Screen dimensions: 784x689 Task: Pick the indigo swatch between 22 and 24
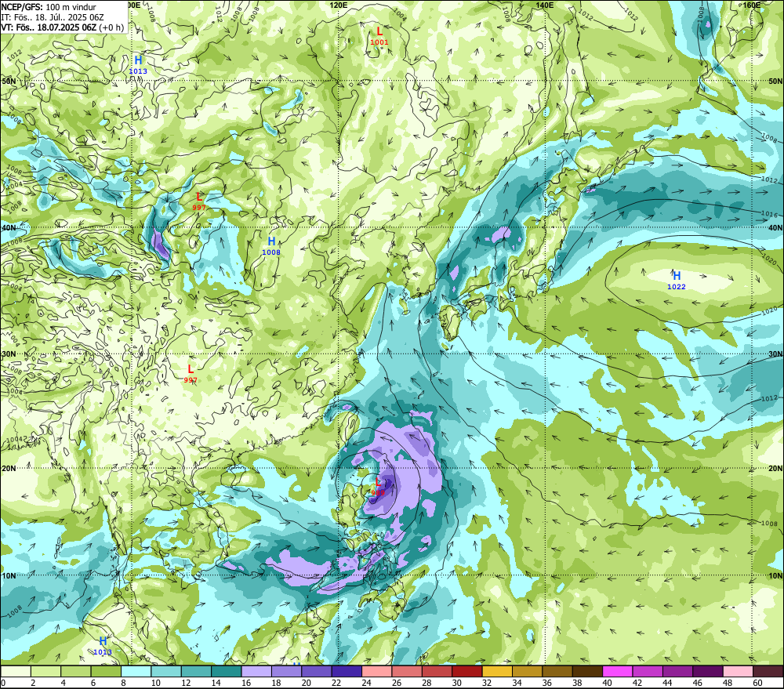347,671
